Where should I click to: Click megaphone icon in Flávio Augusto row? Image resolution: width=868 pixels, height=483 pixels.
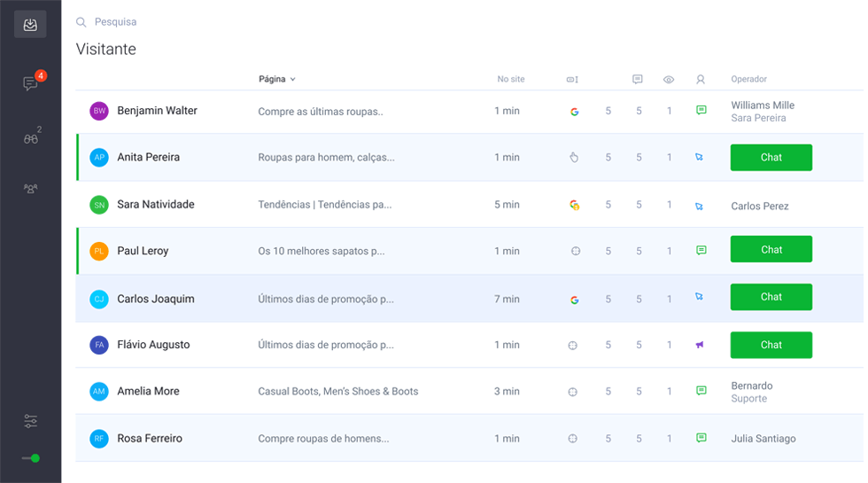point(700,345)
